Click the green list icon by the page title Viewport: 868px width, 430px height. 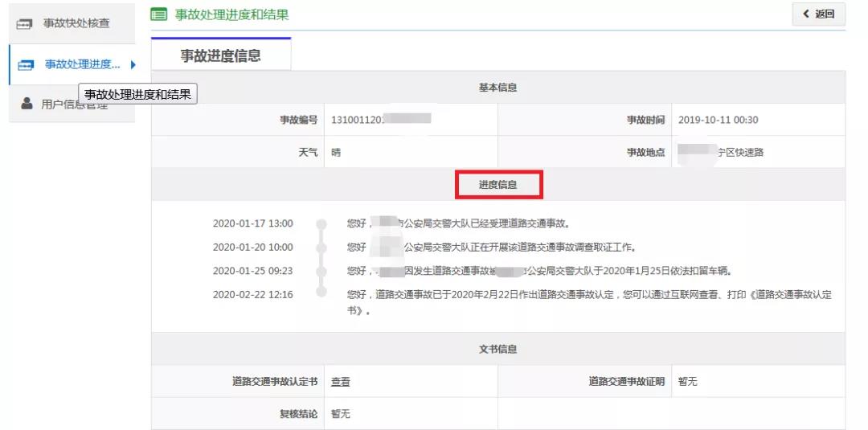click(x=159, y=15)
